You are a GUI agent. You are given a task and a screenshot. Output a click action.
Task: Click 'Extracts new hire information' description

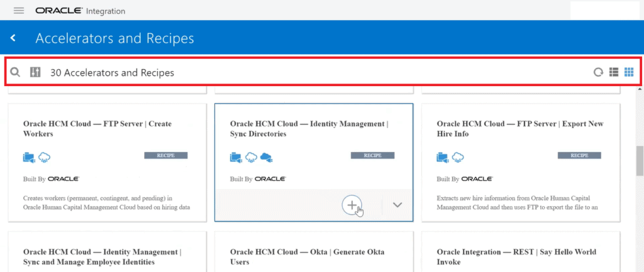[517, 203]
